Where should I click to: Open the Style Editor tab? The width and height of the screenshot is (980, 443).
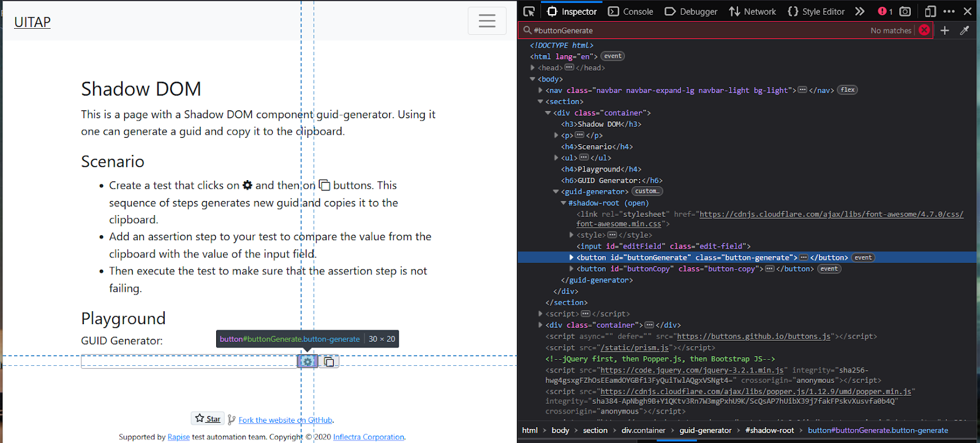tap(816, 11)
